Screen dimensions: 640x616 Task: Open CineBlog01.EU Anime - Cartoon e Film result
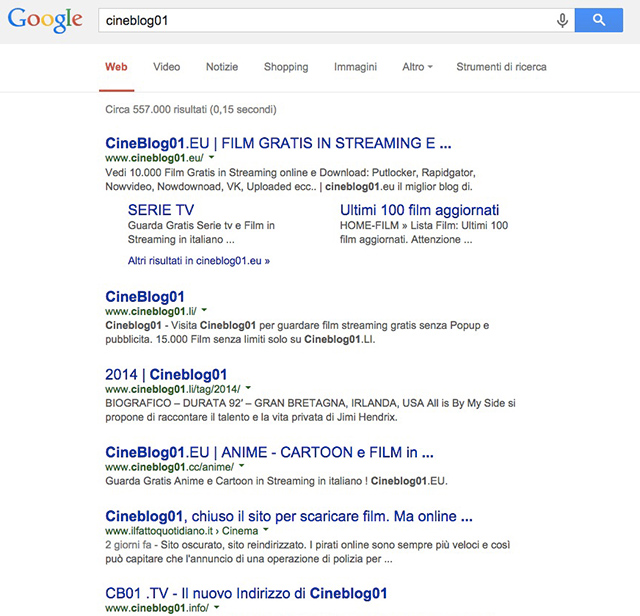[269, 452]
